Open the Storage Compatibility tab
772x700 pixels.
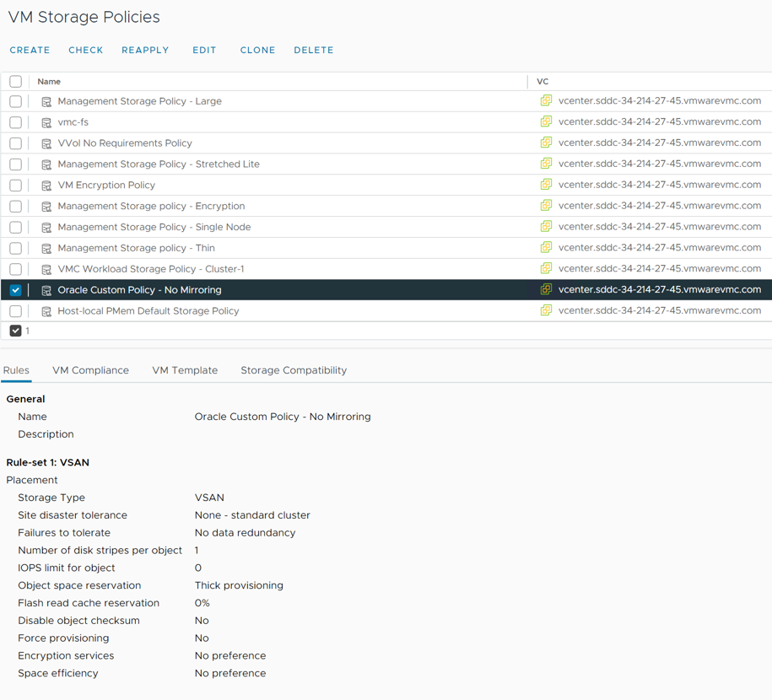pos(294,370)
